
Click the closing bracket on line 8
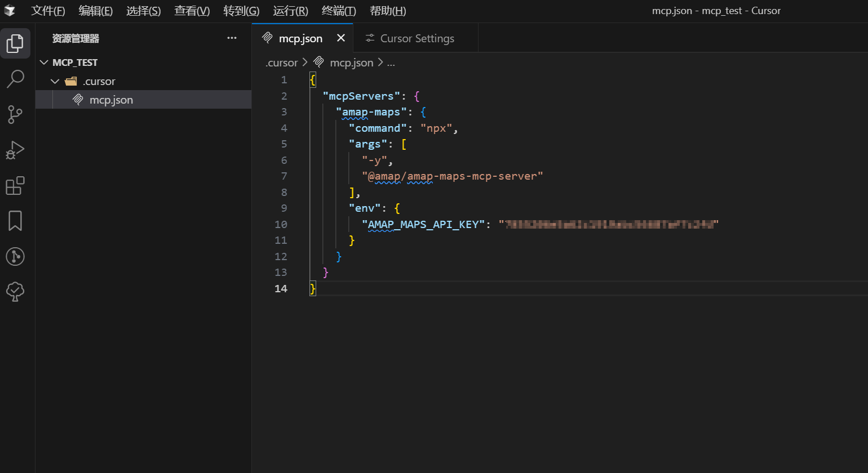pos(352,192)
